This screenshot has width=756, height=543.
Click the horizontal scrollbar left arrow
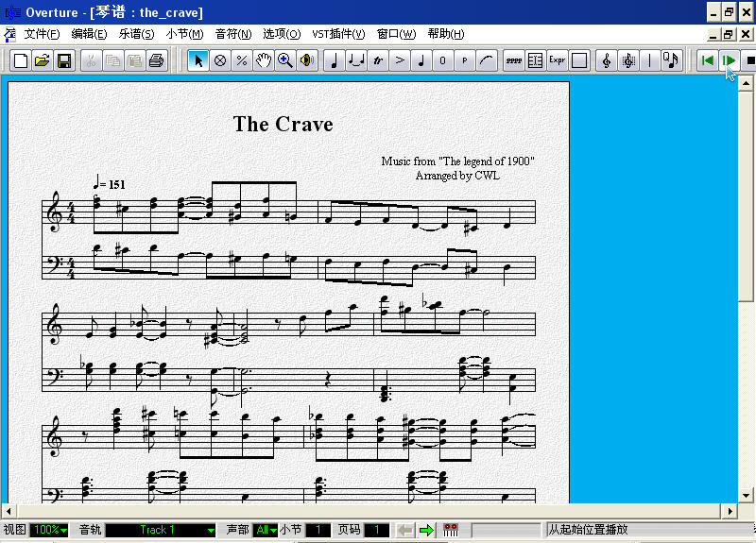click(9, 511)
